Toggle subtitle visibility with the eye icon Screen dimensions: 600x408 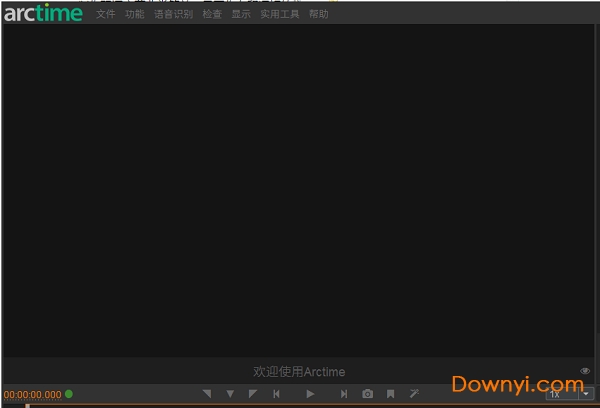point(585,372)
